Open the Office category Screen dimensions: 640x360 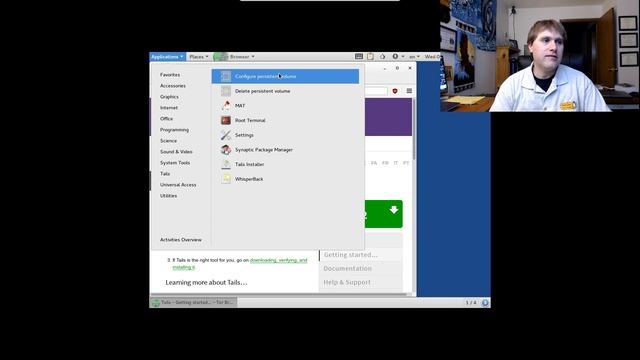pos(166,119)
